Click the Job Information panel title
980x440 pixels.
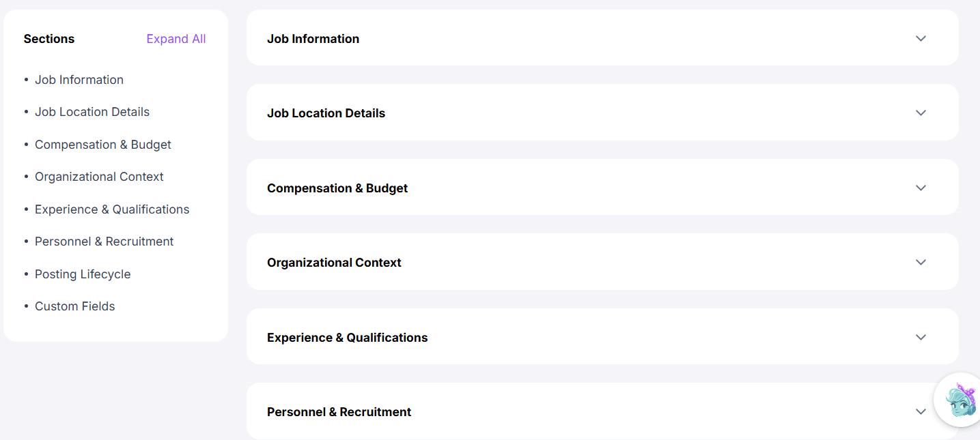313,39
